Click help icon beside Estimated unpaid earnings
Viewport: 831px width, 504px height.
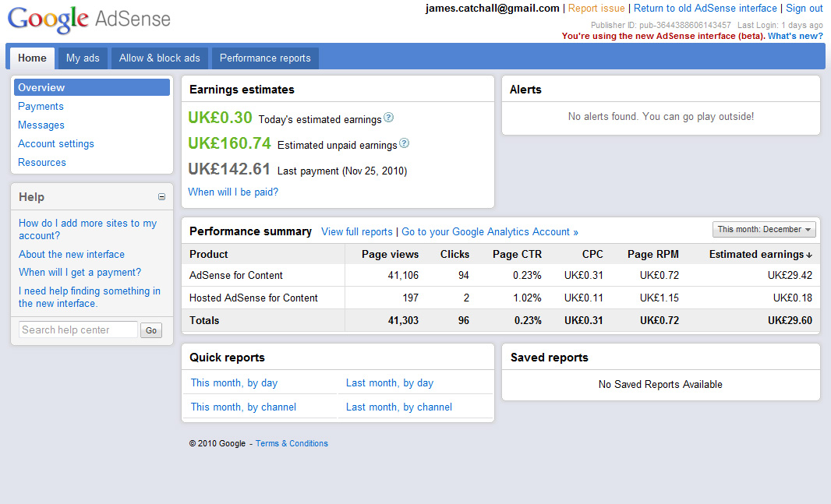click(404, 144)
